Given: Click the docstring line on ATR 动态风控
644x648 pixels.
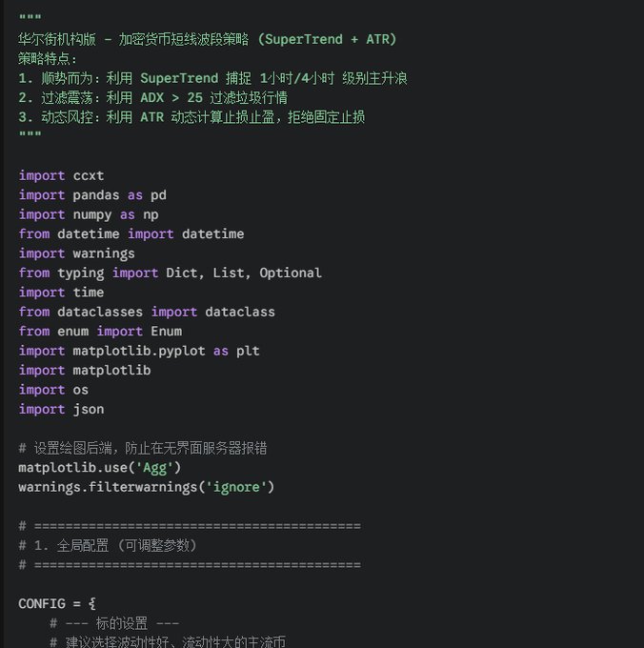Looking at the screenshot, I should [191, 117].
